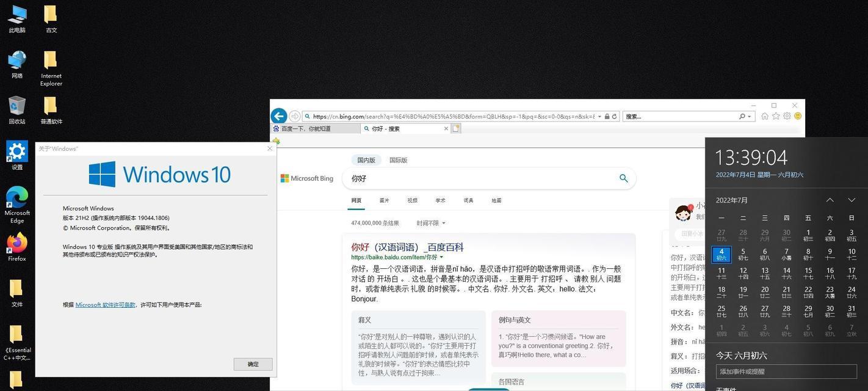Select July 20 in the calendar
The image size is (868, 391).
pos(765,292)
